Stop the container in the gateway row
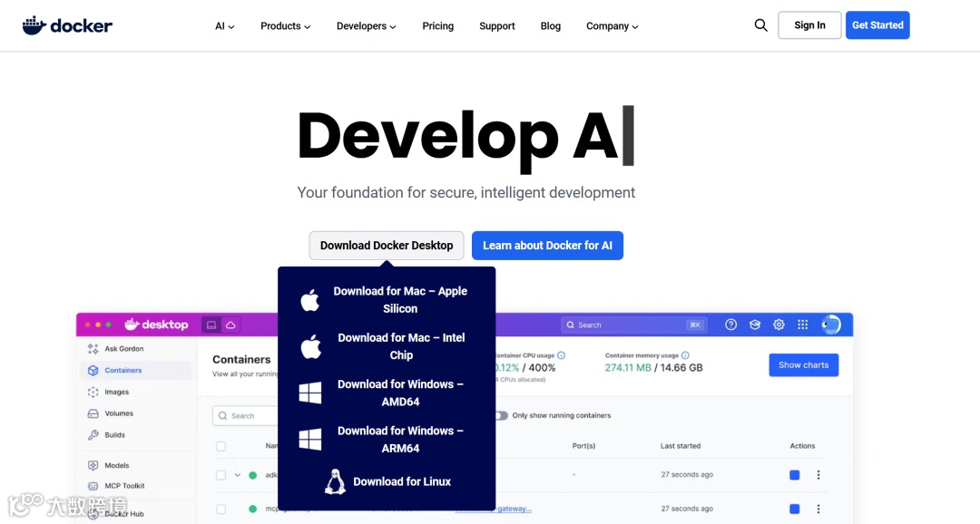The width and height of the screenshot is (980, 524). click(x=794, y=509)
